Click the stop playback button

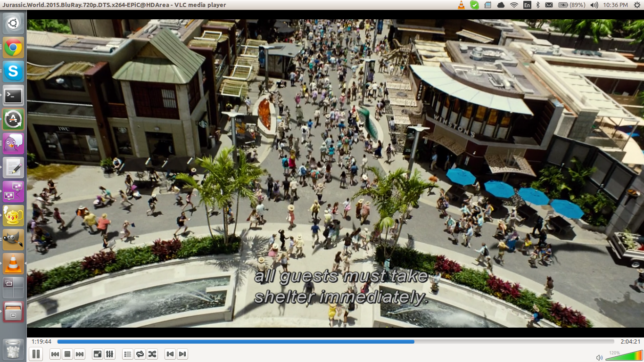click(67, 354)
